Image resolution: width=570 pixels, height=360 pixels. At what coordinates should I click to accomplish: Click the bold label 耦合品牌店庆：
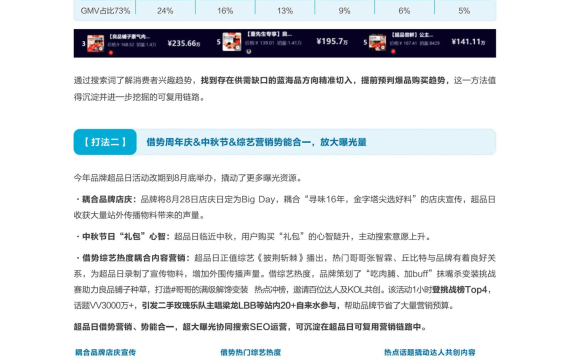coord(108,199)
